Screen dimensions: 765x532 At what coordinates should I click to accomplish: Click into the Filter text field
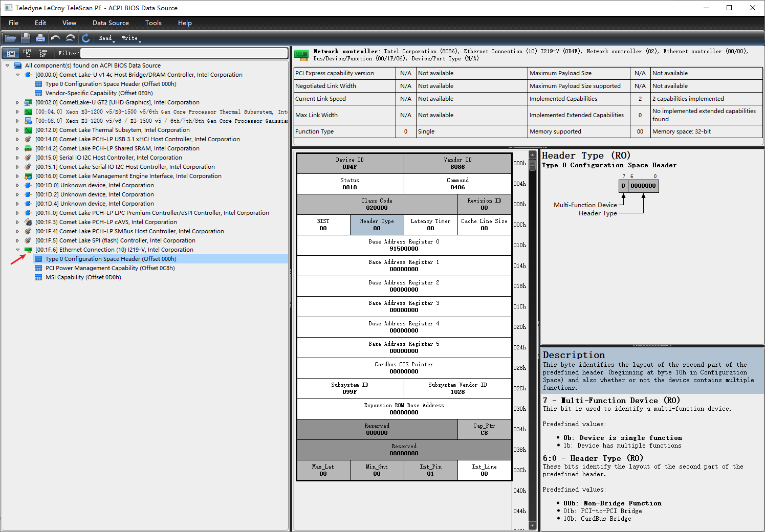click(184, 53)
